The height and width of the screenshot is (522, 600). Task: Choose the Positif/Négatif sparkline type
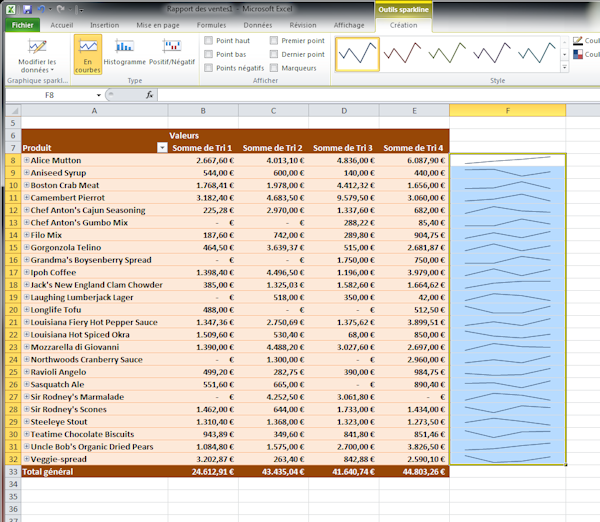[x=171, y=55]
